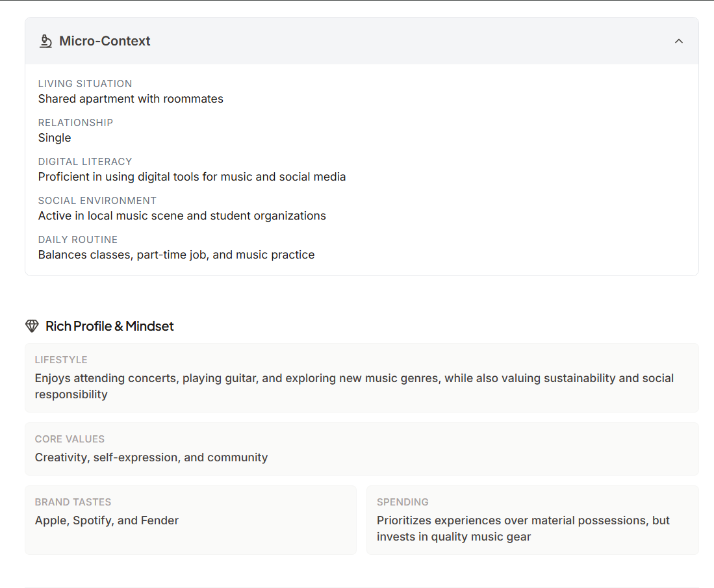This screenshot has height=588, width=714.
Task: Select the DIGITAL LITERACY entry
Action: [x=84, y=161]
